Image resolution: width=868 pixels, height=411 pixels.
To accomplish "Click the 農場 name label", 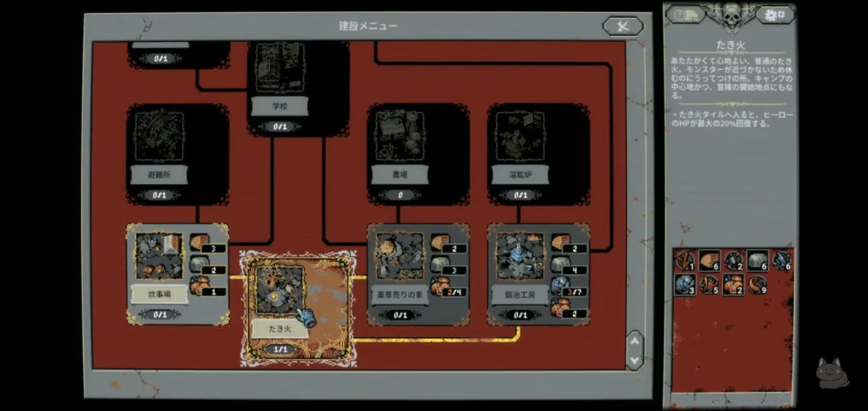I will [401, 174].
